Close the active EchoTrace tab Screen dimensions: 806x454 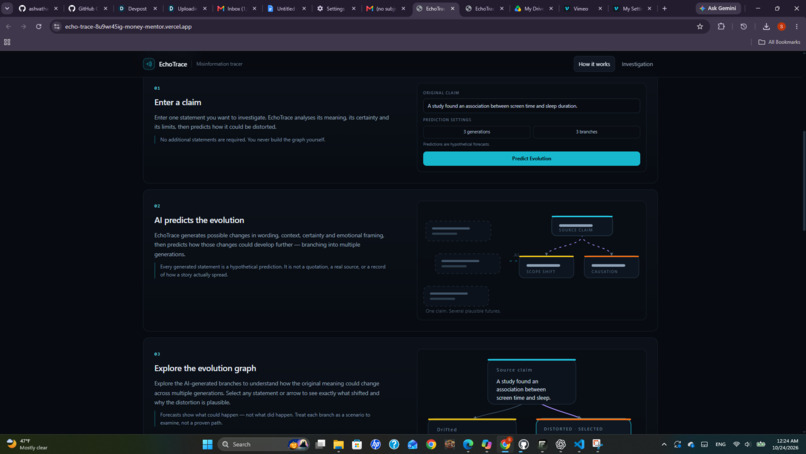point(452,8)
